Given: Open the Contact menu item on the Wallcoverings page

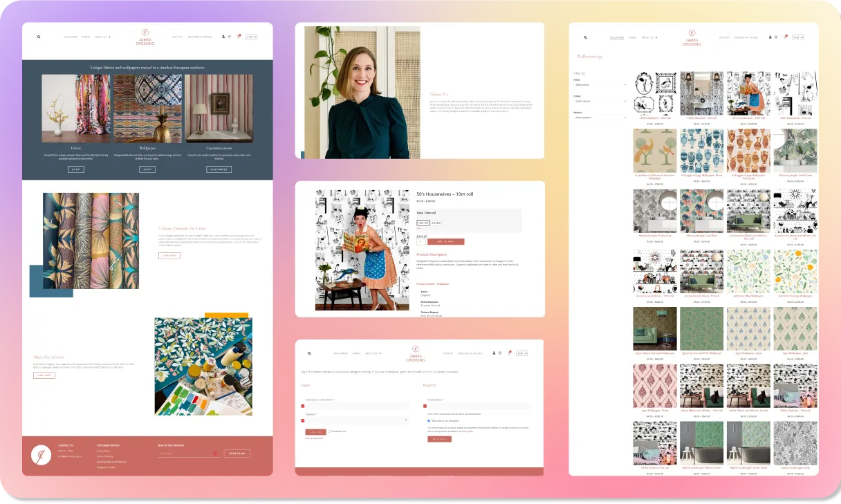Looking at the screenshot, I should coord(723,37).
